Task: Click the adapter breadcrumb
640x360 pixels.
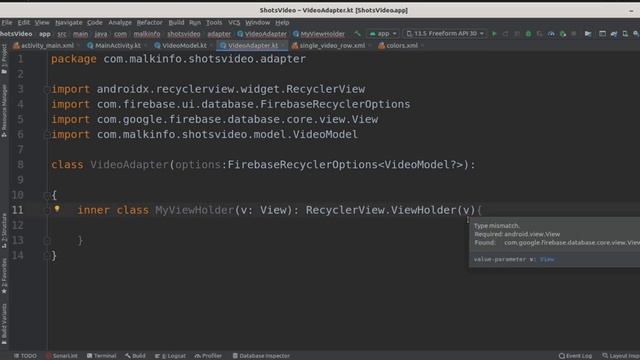Action: click(x=219, y=34)
